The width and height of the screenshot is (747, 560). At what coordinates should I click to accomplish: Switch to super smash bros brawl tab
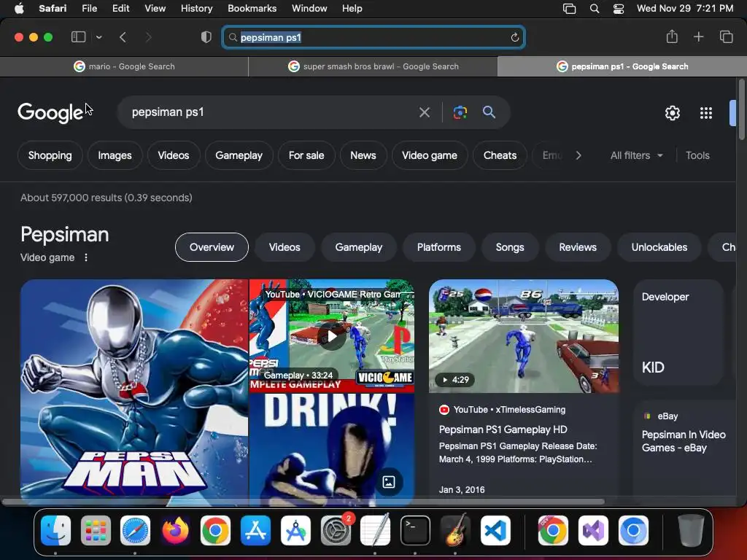373,66
